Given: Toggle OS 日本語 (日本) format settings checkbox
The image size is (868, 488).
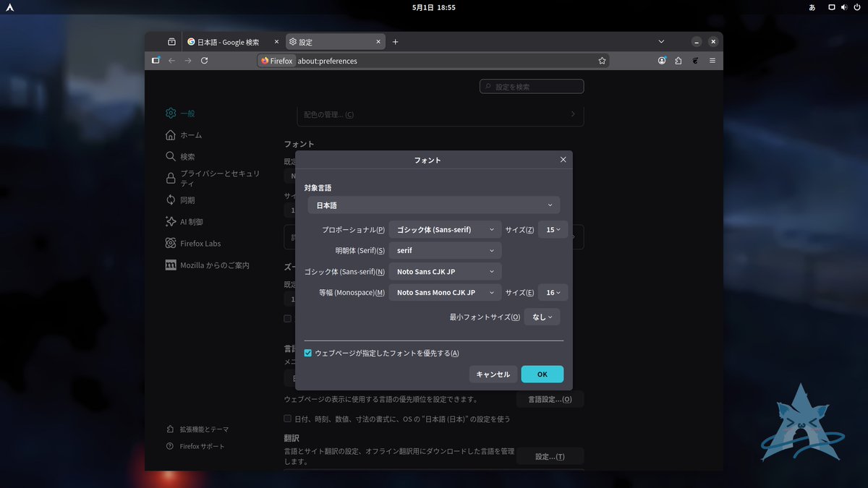Looking at the screenshot, I should click(288, 419).
